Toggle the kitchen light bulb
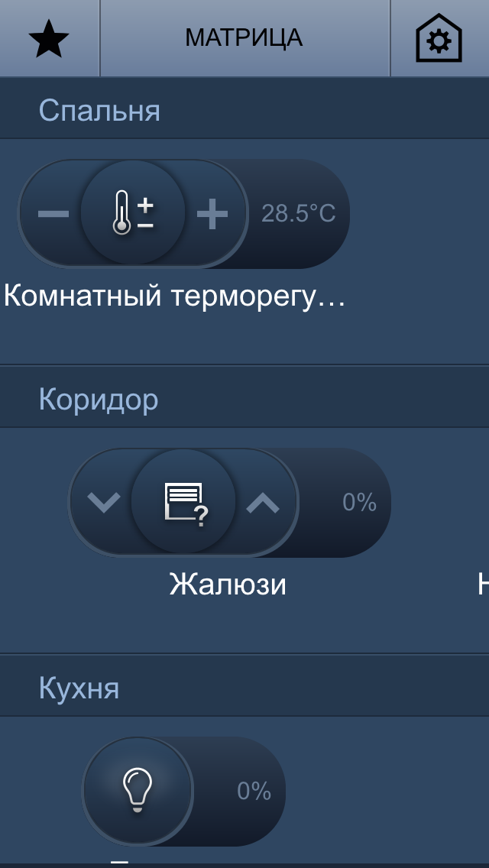This screenshot has height=868, width=489. pyautogui.click(x=138, y=791)
